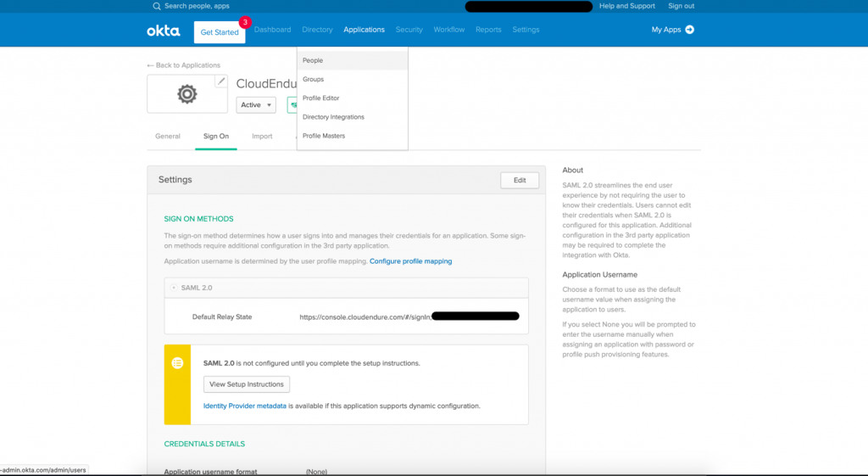This screenshot has height=476, width=868.
Task: Open the Security menu
Action: (x=409, y=30)
